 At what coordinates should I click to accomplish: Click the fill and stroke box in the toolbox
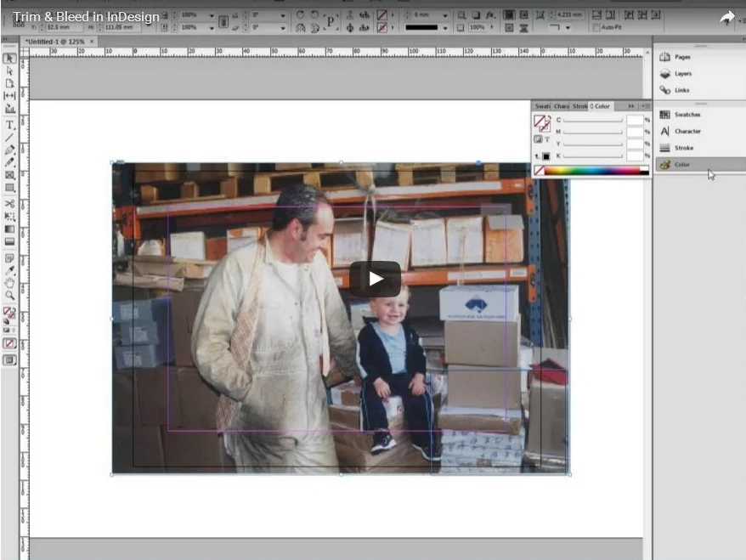(9, 313)
